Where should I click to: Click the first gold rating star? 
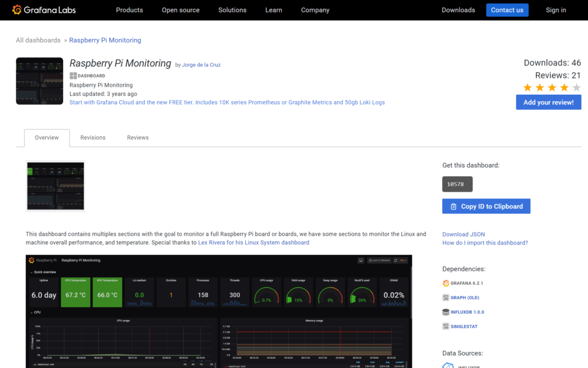(528, 87)
